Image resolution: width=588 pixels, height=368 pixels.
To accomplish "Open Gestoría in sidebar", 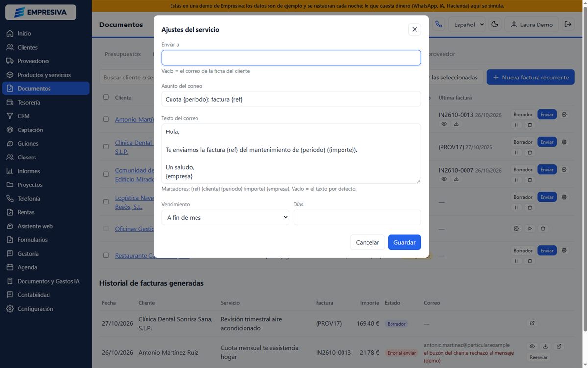I will click(46, 253).
